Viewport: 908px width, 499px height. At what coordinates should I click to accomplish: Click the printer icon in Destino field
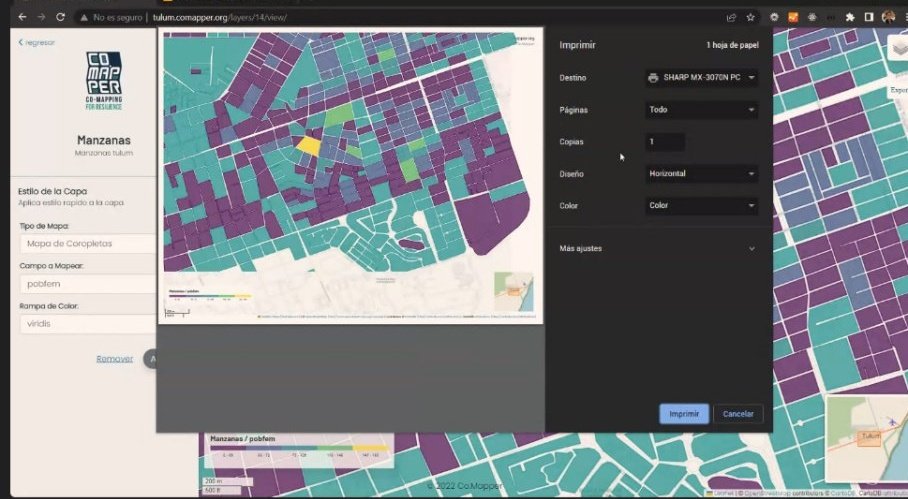coord(653,78)
